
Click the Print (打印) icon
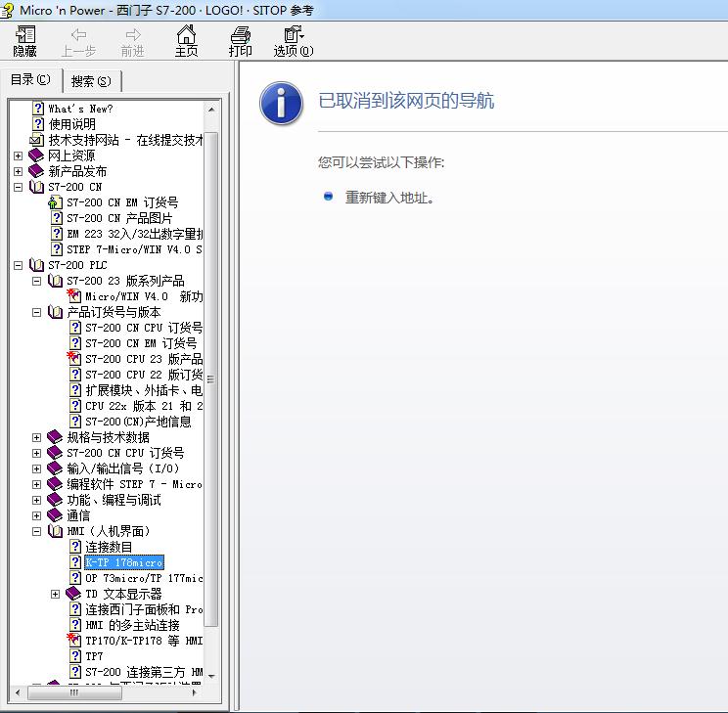point(240,35)
